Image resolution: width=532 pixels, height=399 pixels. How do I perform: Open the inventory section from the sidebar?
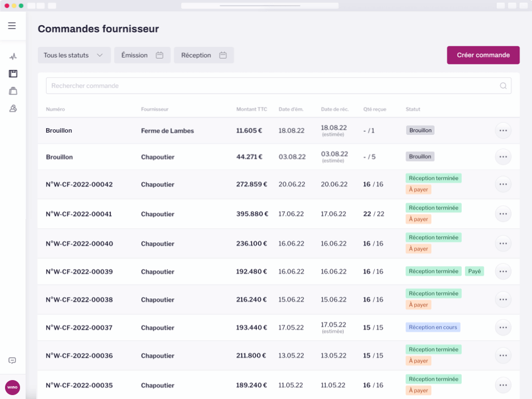click(x=13, y=73)
